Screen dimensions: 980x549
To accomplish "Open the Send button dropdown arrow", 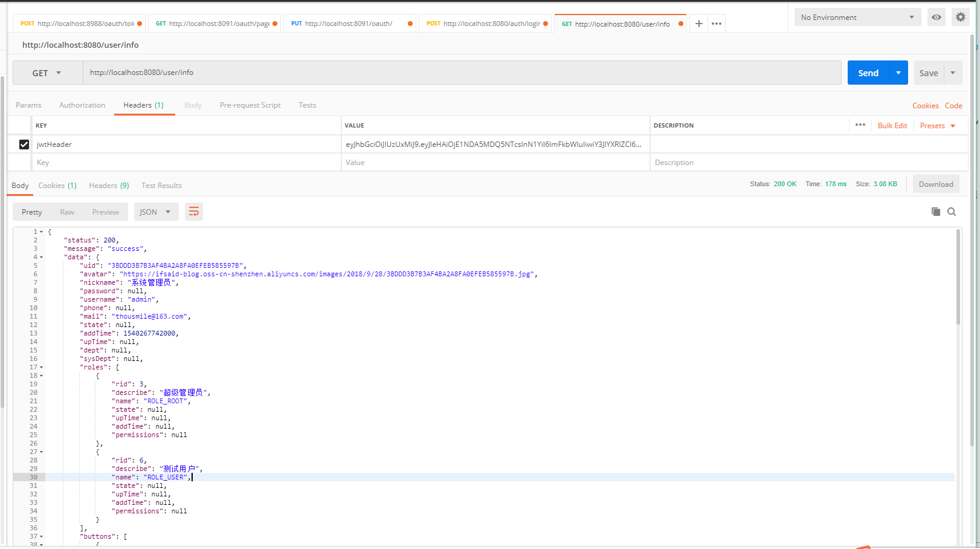I will (898, 73).
